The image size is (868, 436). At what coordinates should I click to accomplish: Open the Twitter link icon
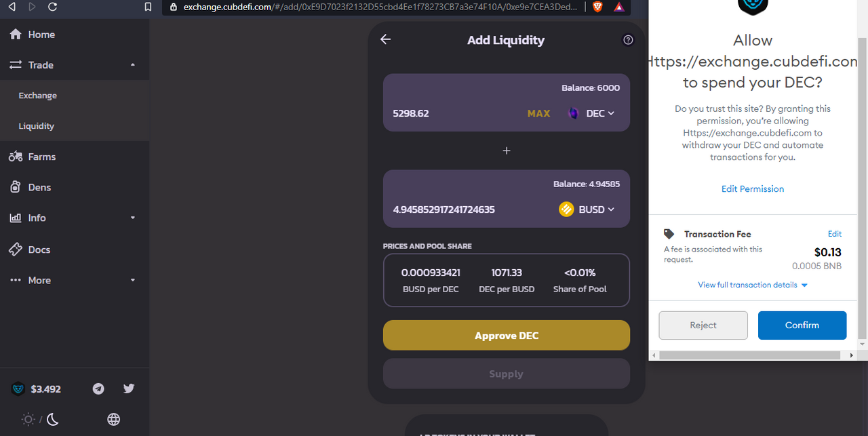(129, 389)
